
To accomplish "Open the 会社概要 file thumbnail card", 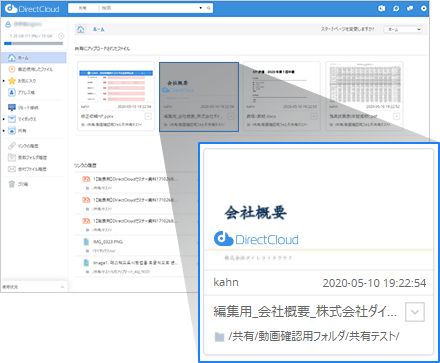I will (199, 97).
